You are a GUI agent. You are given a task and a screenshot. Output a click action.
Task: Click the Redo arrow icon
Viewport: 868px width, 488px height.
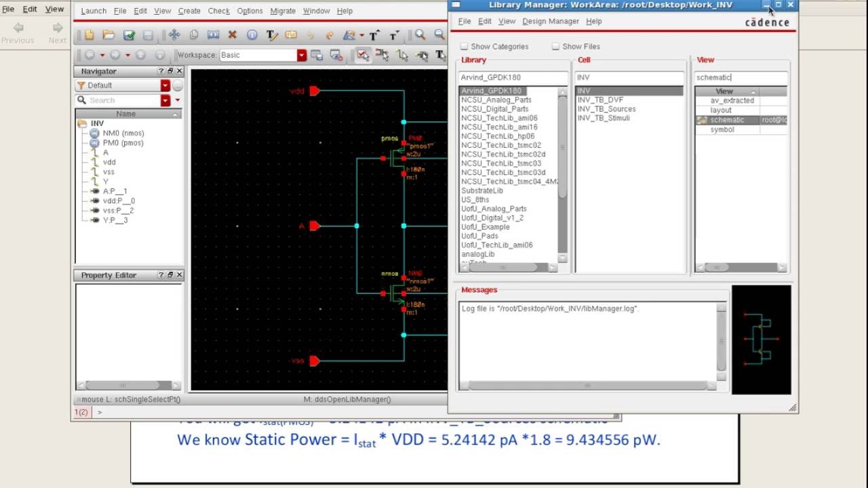[330, 35]
